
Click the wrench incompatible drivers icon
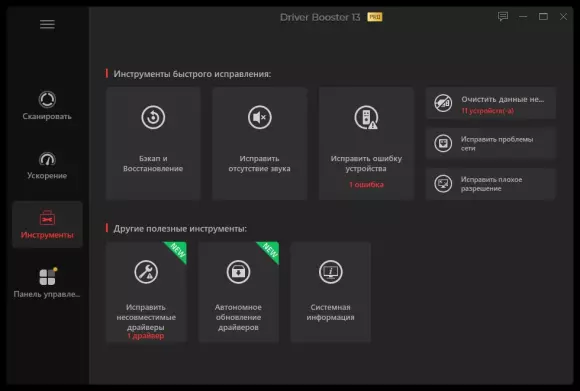[146, 272]
